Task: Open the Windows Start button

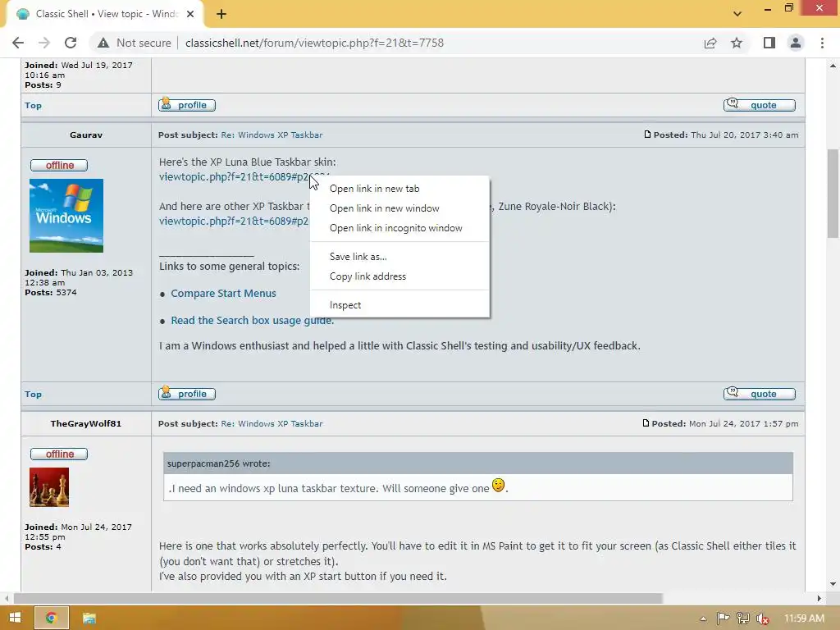Action: pyautogui.click(x=15, y=618)
